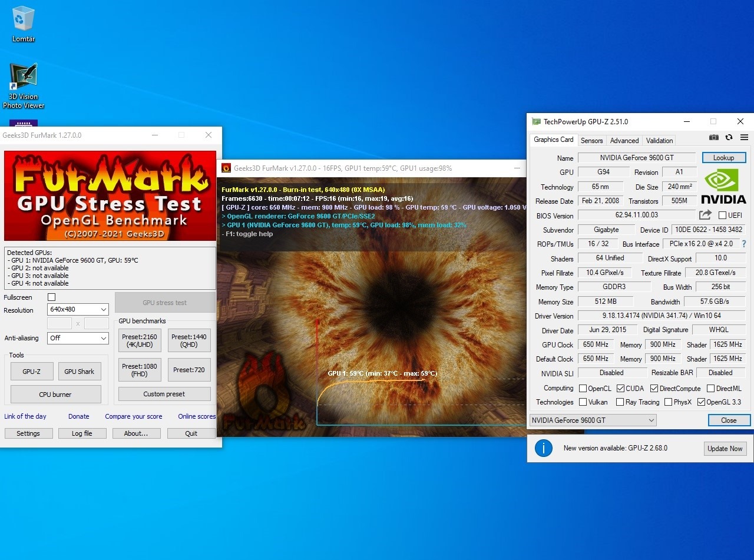The image size is (754, 560).
Task: Click the Device ID value field
Action: tap(709, 230)
